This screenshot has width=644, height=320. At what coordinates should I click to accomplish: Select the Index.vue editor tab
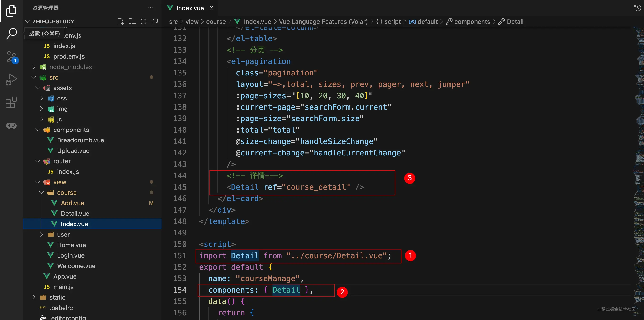pyautogui.click(x=190, y=8)
